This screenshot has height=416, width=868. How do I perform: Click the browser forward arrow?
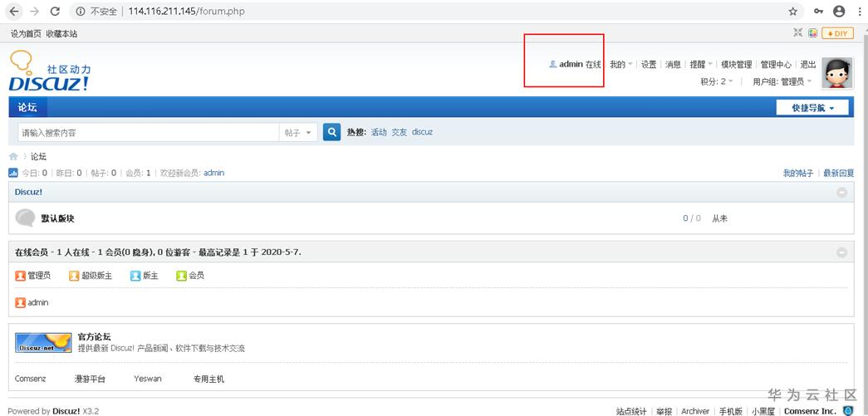34,11
